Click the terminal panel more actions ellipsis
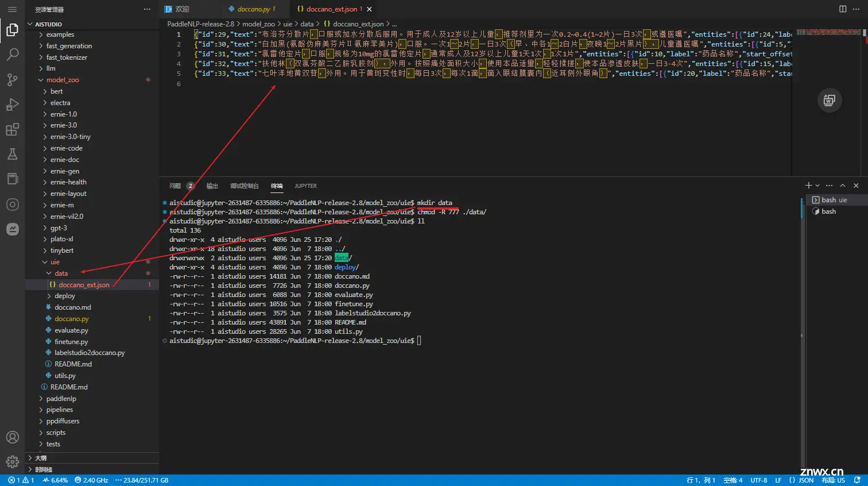The width and height of the screenshot is (868, 486). [x=829, y=186]
